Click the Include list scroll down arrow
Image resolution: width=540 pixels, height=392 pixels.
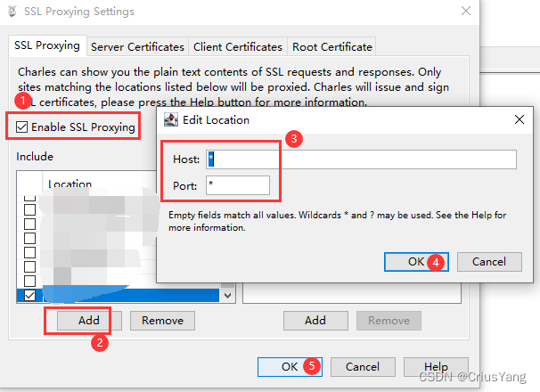[x=227, y=295]
